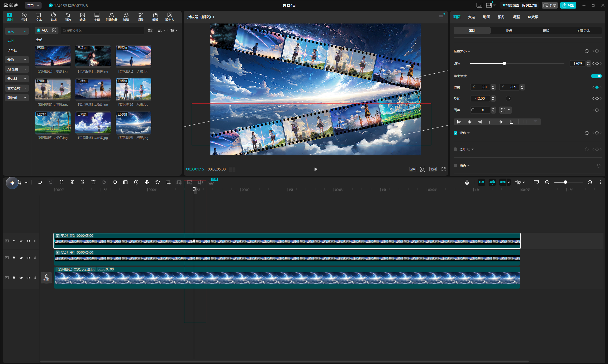Click the 分享 share button
The image size is (608, 364).
(550, 5)
